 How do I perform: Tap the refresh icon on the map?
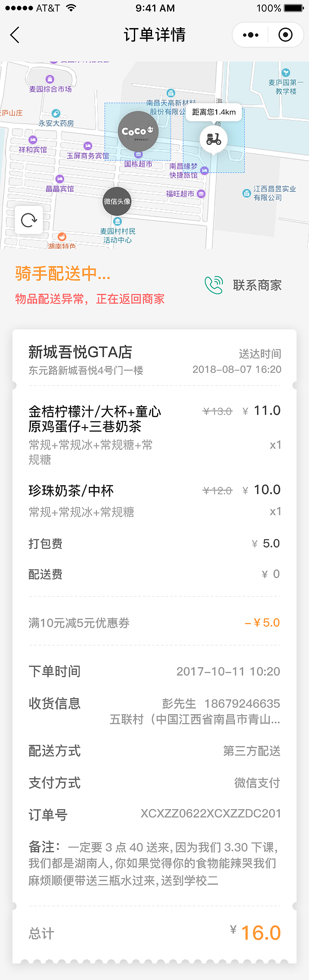tap(28, 220)
